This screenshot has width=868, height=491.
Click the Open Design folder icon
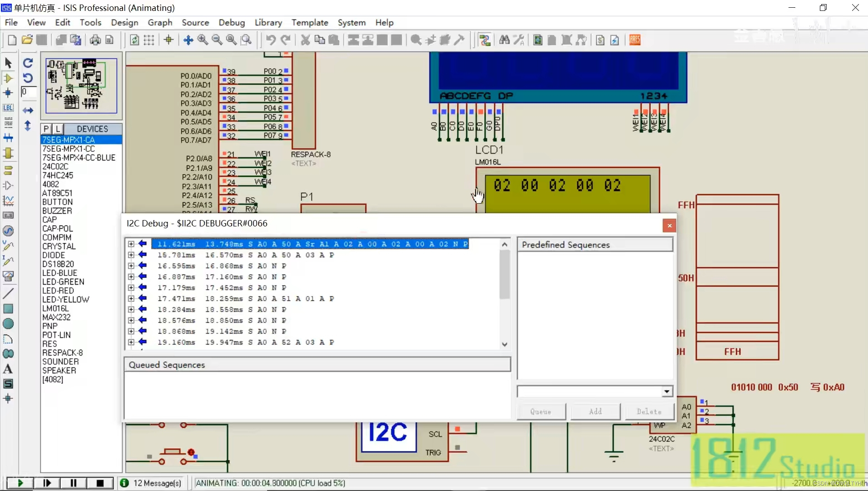(27, 40)
